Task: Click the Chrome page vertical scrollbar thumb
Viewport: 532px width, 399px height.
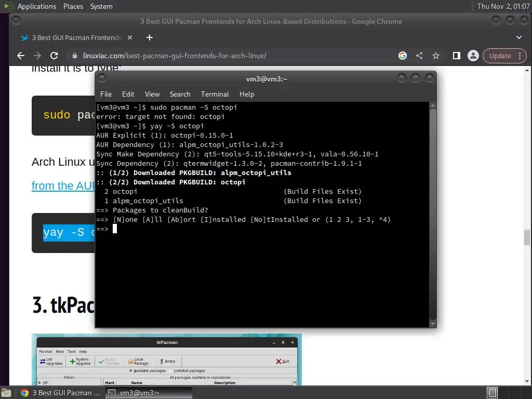Action: 527,237
